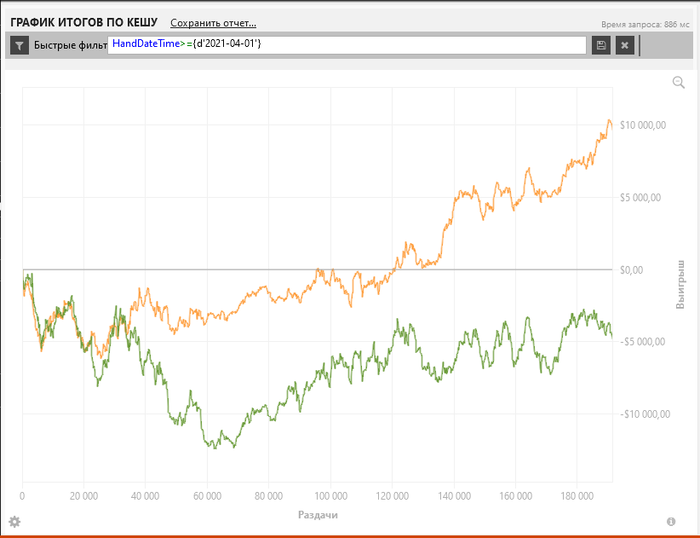The image size is (700, 538).
Task: Click the 100 000 x-axis label
Action: [x=331, y=496]
